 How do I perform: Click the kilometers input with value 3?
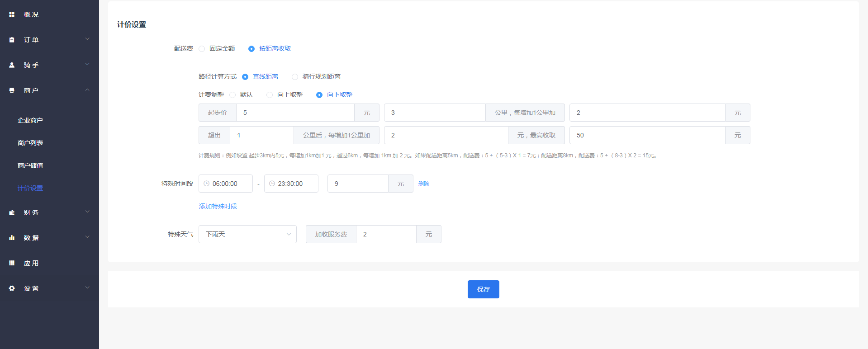click(x=435, y=113)
